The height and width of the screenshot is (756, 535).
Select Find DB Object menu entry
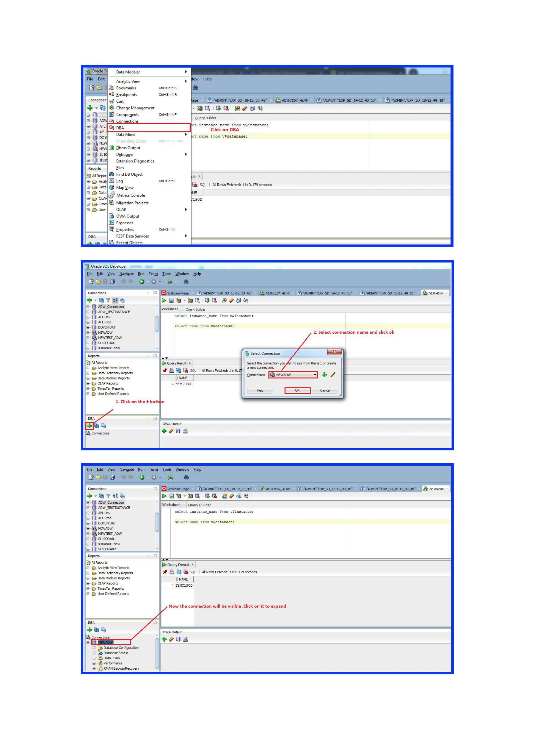[x=149, y=174]
